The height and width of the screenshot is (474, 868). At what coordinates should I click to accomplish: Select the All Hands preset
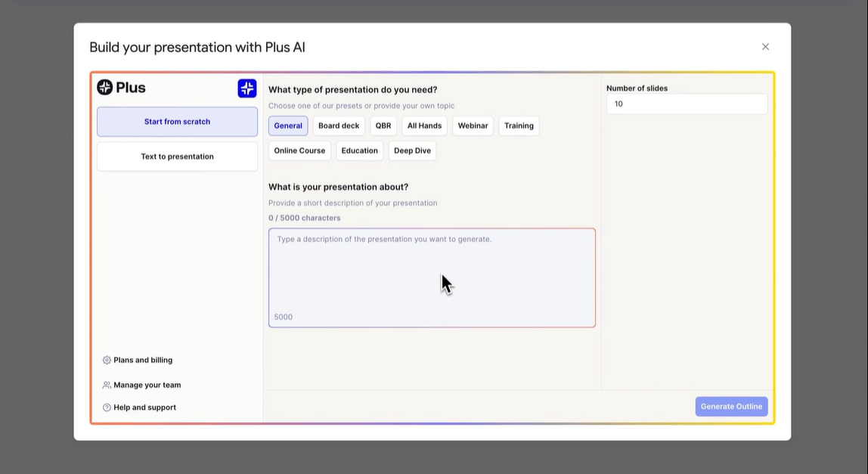[424, 126]
